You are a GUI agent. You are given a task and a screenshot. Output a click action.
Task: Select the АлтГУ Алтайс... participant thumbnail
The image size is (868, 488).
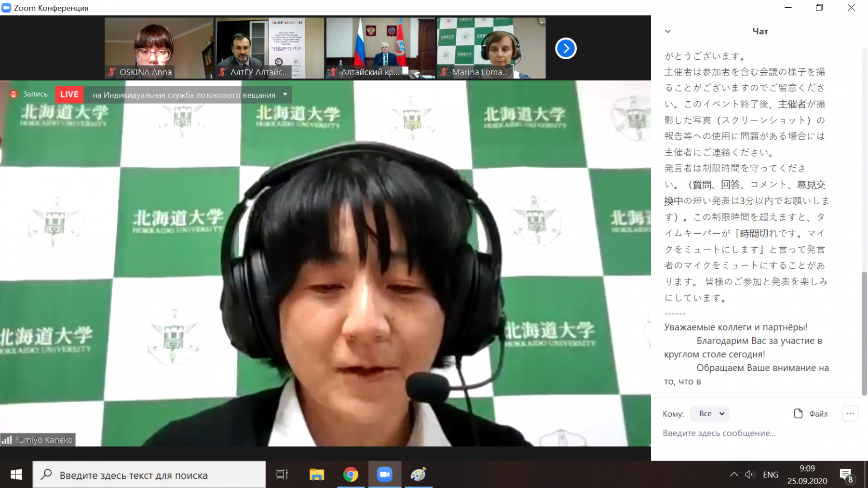(270, 48)
